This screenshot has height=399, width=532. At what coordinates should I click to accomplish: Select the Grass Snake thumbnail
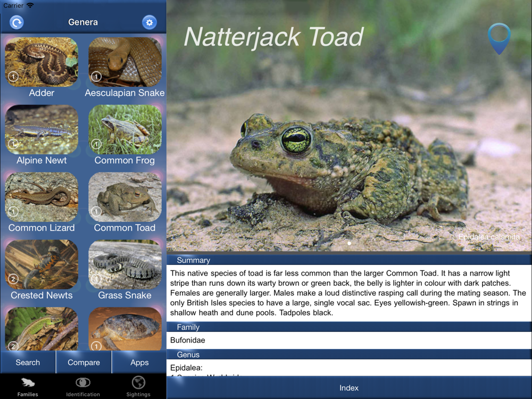(x=125, y=264)
